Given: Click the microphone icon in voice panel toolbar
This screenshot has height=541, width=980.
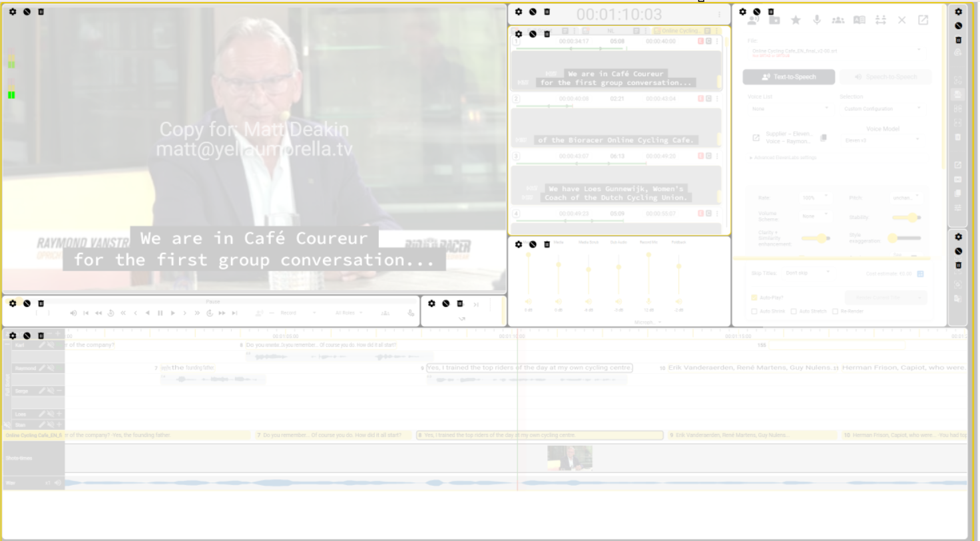Looking at the screenshot, I should (x=817, y=21).
